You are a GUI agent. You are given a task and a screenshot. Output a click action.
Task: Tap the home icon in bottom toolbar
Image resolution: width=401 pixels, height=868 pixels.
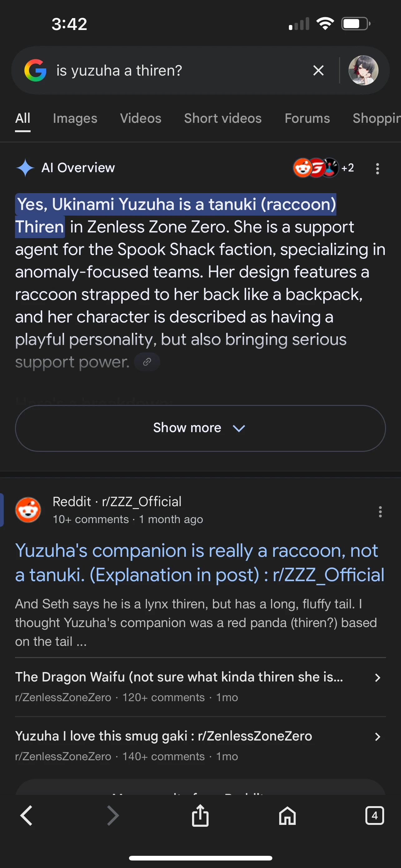click(x=287, y=816)
